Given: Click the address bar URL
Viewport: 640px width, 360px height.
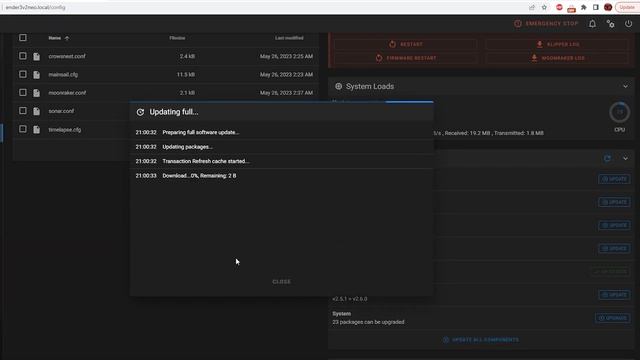Looking at the screenshot, I should 36,7.
